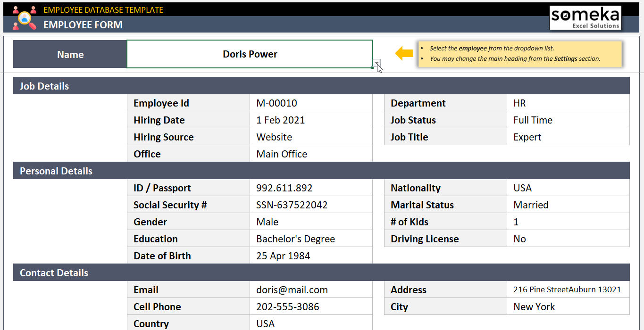Click the Someka Excel Solutions logo
Viewport: 644px width, 330px height.
tap(585, 17)
